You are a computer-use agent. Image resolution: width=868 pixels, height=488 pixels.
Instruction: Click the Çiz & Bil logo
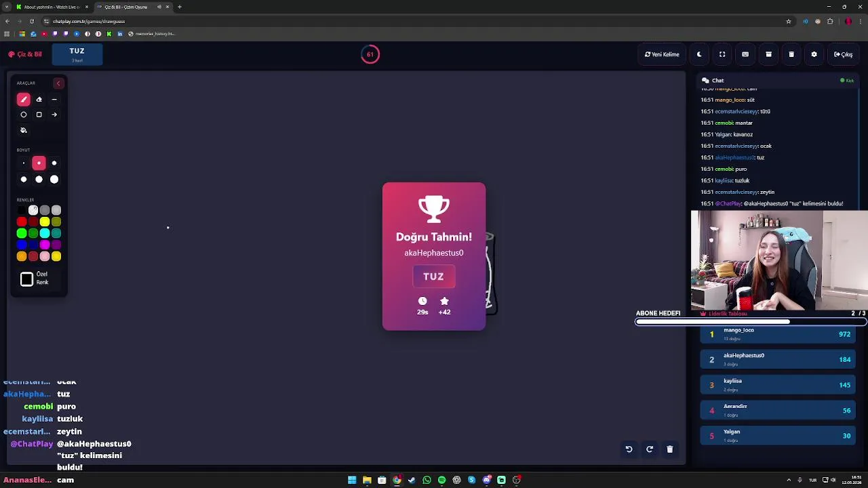[x=25, y=54]
